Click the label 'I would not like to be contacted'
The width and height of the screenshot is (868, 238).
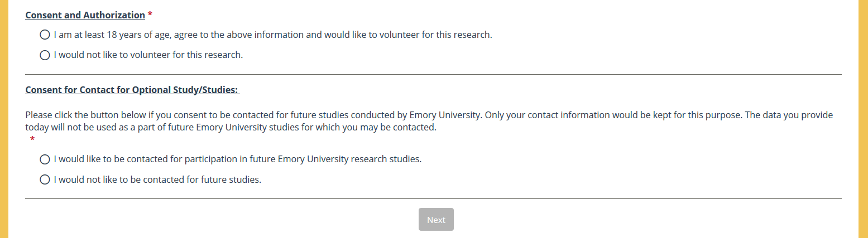(157, 179)
